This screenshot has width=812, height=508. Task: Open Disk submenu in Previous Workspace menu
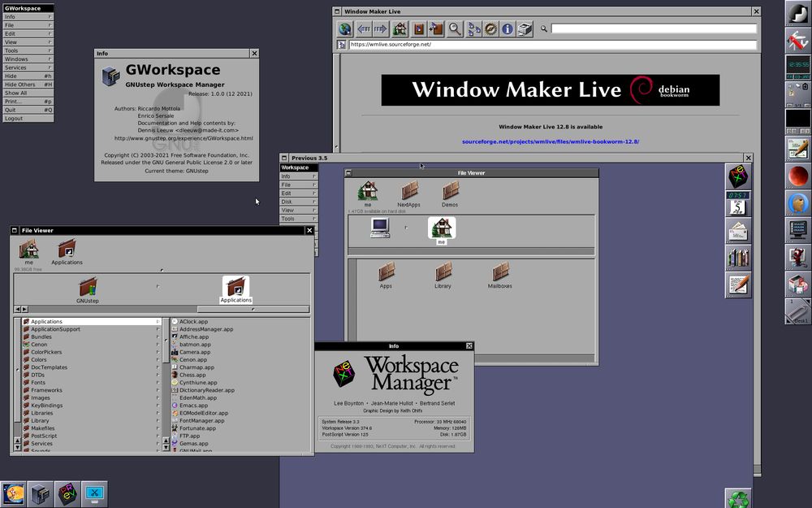click(x=299, y=202)
